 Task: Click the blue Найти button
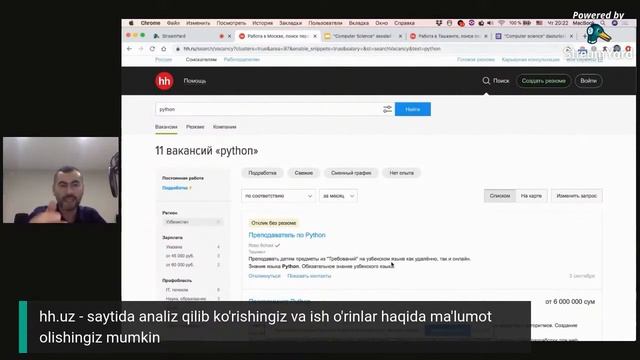[413, 109]
